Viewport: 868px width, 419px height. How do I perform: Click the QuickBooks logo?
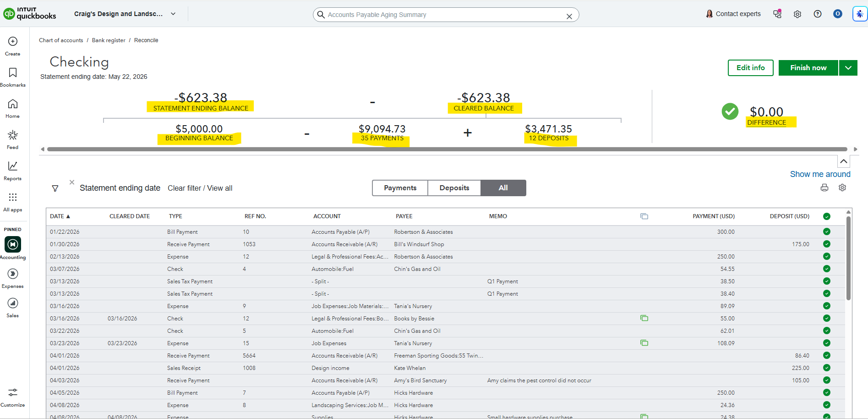pos(30,14)
